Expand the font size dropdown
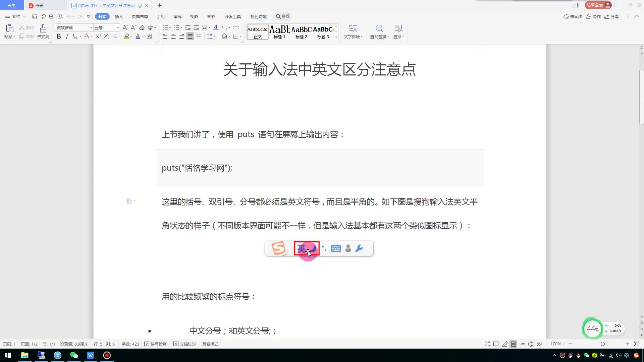644x362 pixels. tap(118, 27)
